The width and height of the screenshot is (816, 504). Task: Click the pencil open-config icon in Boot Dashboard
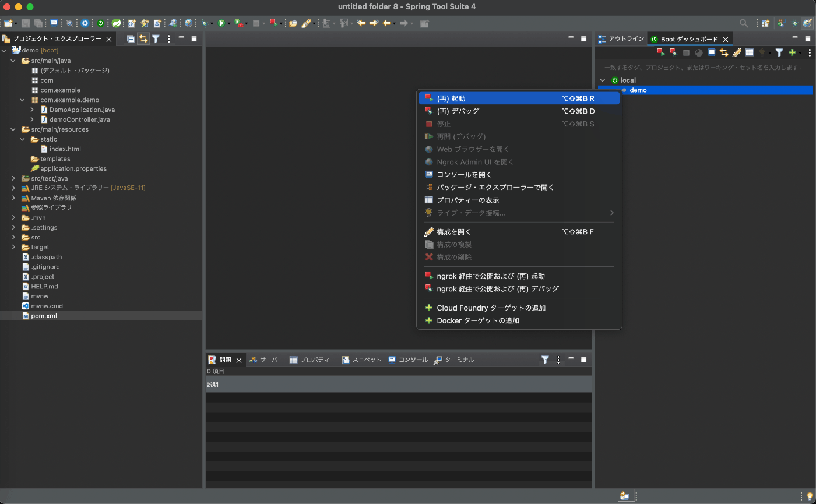click(737, 52)
